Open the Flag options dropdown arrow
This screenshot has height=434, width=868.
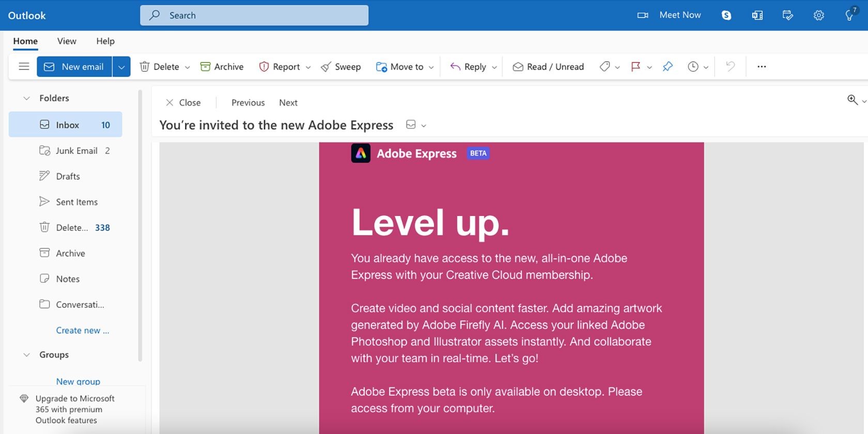tap(649, 67)
